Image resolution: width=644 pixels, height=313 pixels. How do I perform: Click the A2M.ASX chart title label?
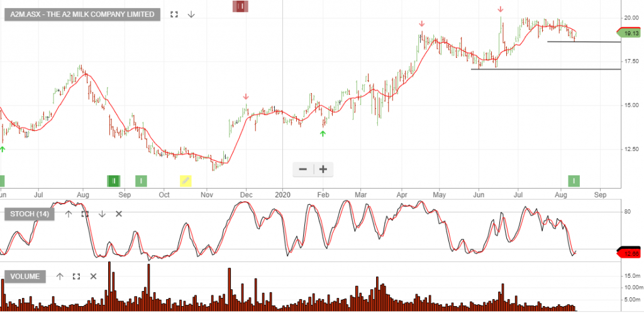tap(82, 14)
